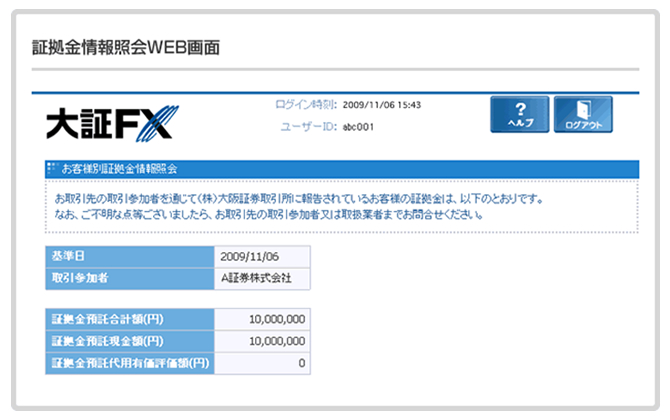This screenshot has width=670, height=420.
Task: Click the A証券株式会社 cell
Action: [x=262, y=279]
